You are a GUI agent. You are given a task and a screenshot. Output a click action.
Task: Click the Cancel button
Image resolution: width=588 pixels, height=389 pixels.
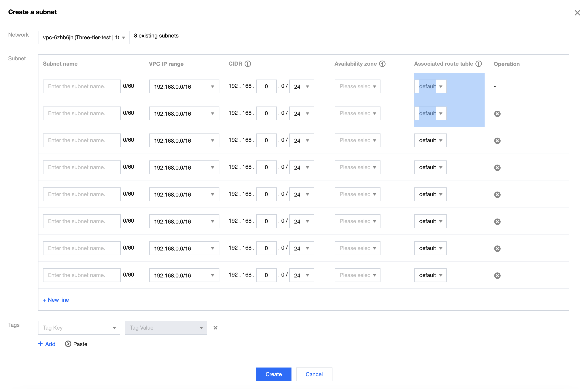314,374
